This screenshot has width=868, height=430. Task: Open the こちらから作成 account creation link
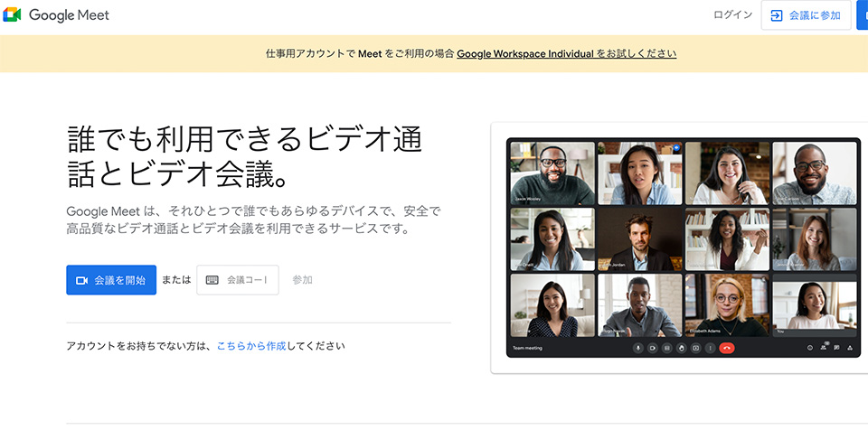pyautogui.click(x=251, y=346)
